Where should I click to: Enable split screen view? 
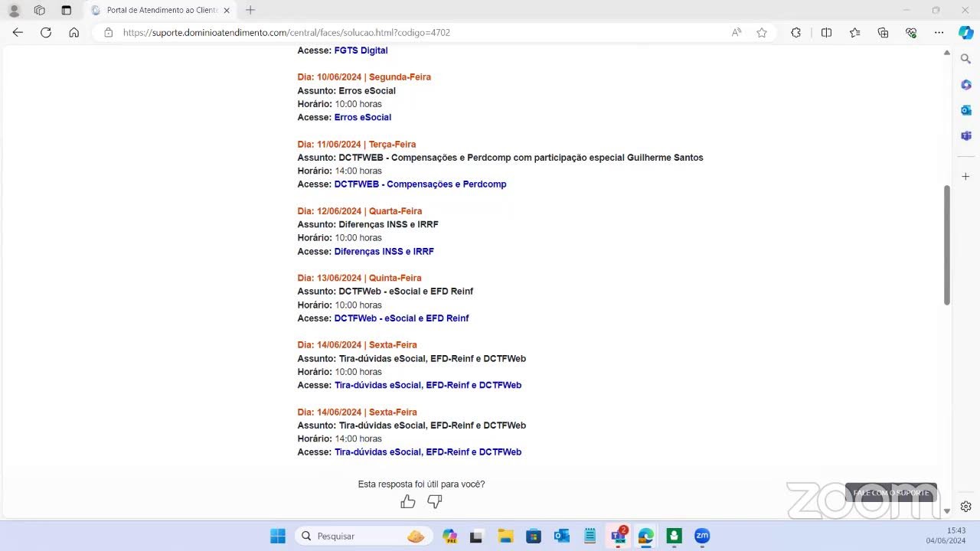(826, 33)
